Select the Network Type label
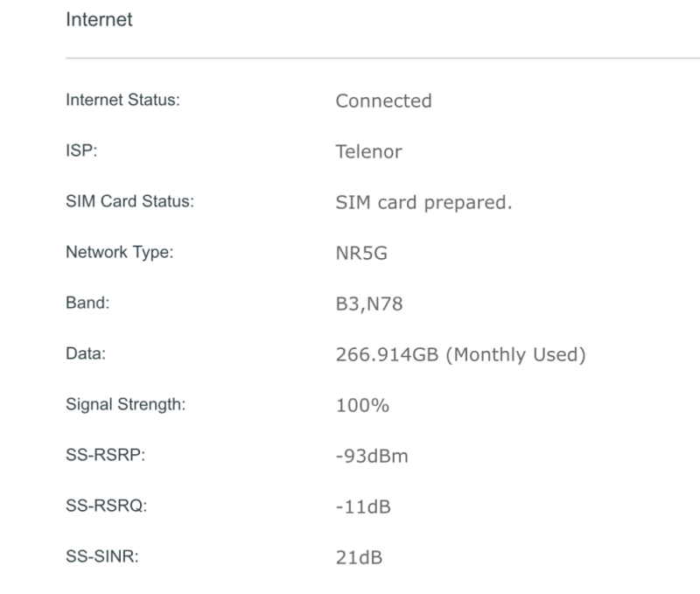 [119, 252]
